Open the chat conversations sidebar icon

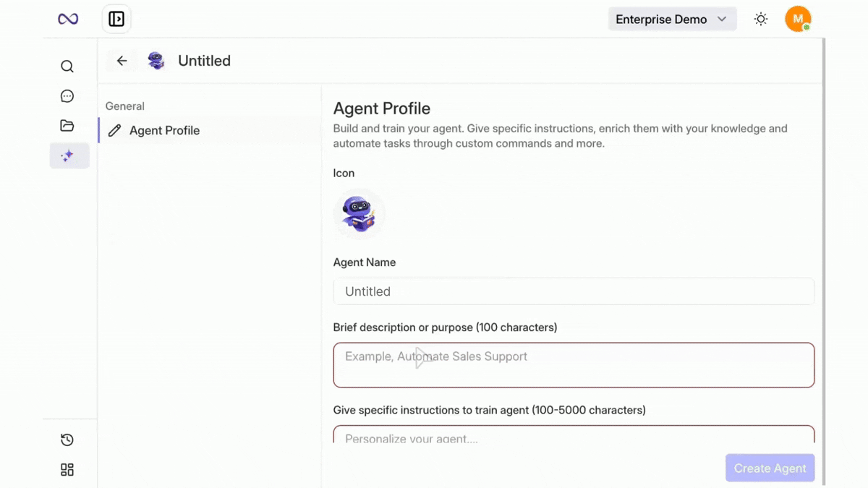67,95
